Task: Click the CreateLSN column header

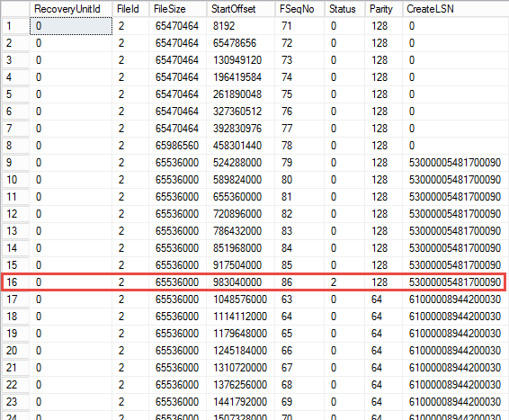Action: 456,9
